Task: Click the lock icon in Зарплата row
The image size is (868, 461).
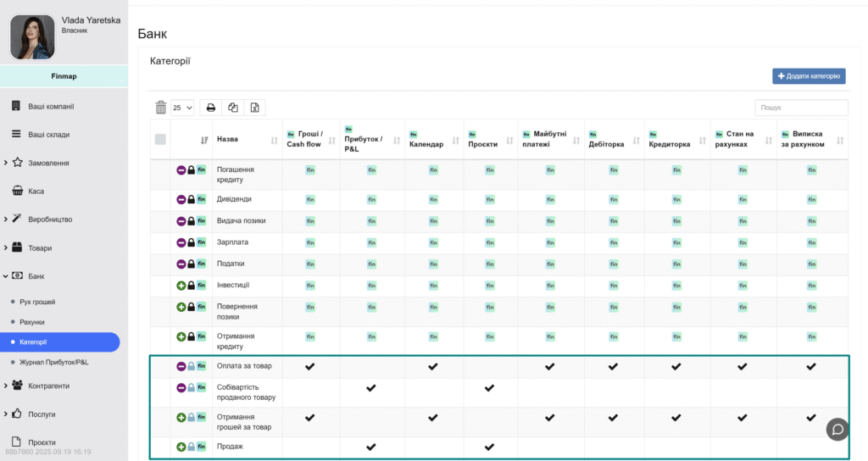Action: tap(192, 242)
